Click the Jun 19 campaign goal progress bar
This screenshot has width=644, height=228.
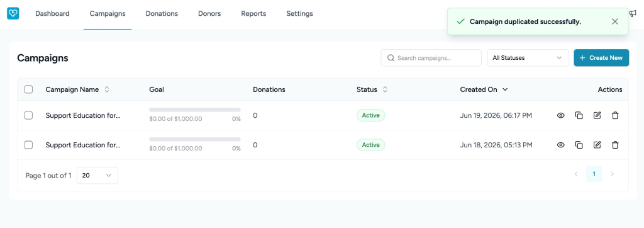pyautogui.click(x=195, y=110)
